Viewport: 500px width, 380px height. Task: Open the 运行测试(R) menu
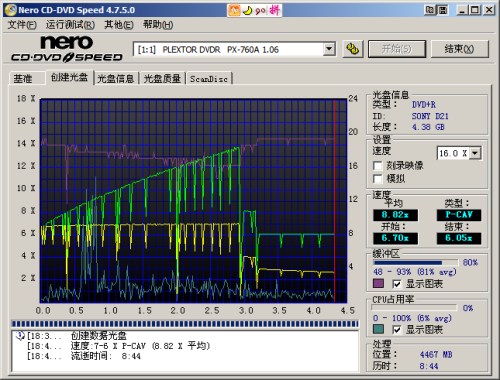[70, 25]
